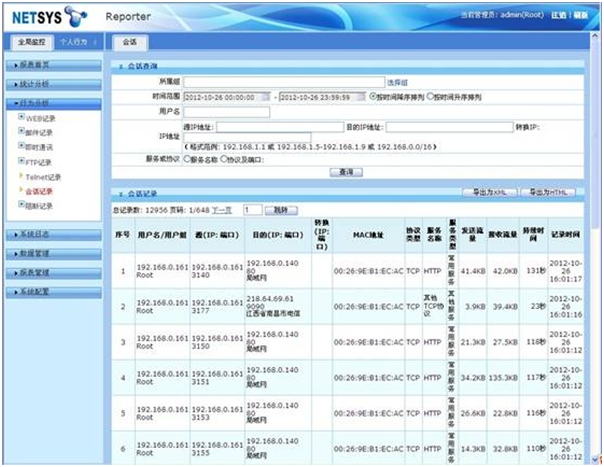The width and height of the screenshot is (604, 467).
Task: Click the 查询 search button
Action: point(344,172)
